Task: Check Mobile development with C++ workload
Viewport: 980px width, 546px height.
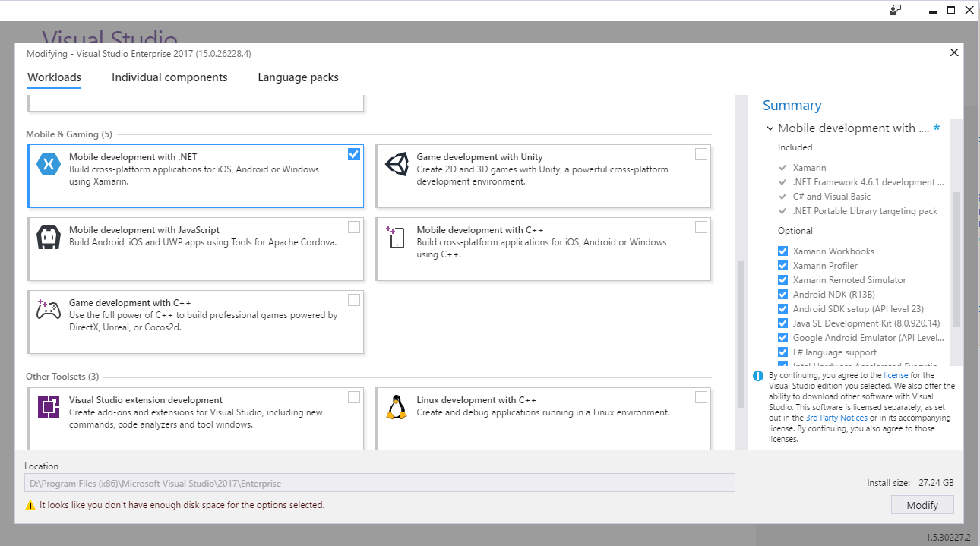Action: (701, 227)
